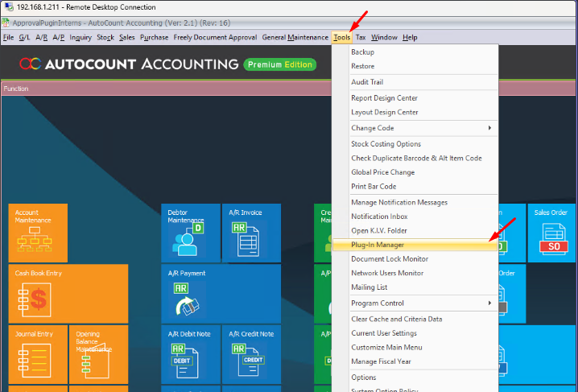578x392 pixels.
Task: Open the Sales menu
Action: 127,37
